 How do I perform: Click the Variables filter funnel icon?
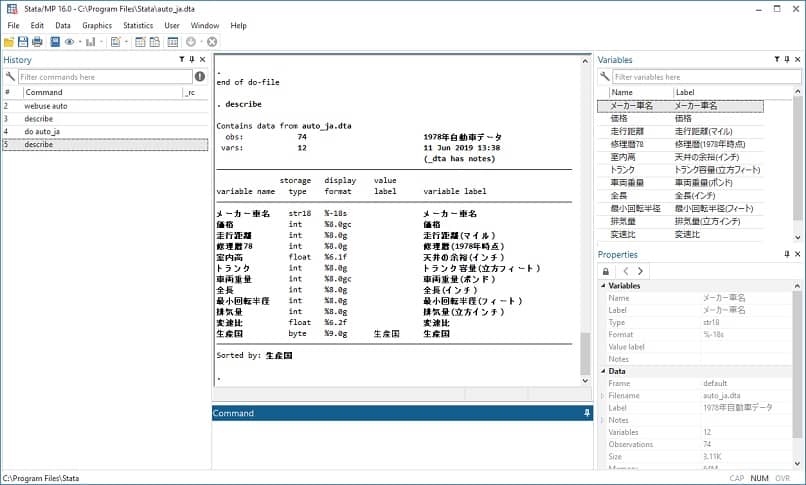click(777, 60)
